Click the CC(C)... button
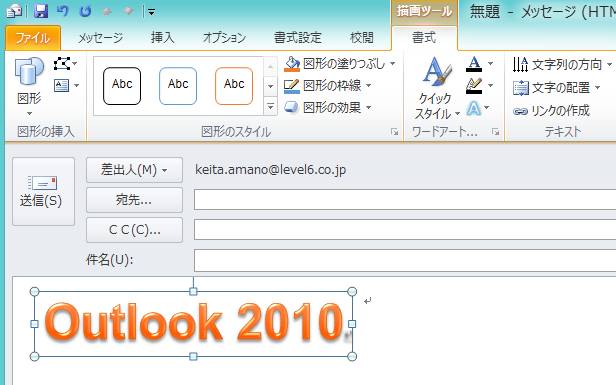The height and width of the screenshot is (385, 616). tap(134, 230)
